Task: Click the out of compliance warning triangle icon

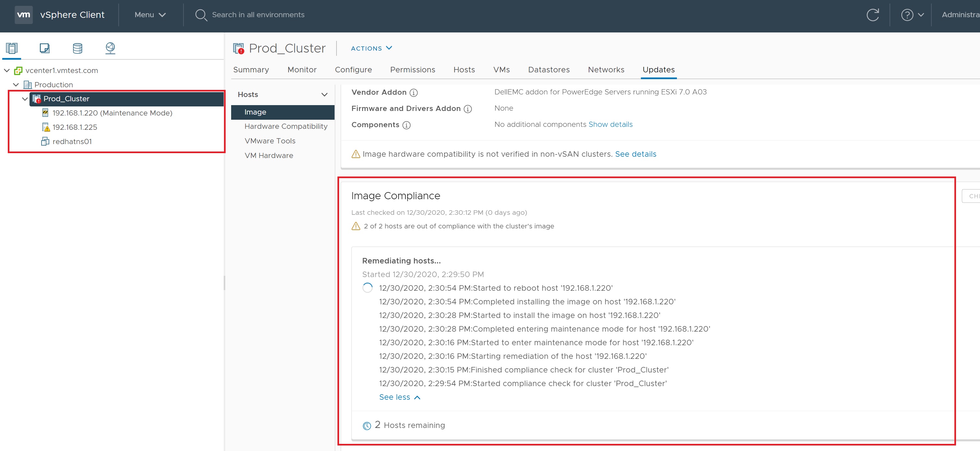Action: (356, 226)
